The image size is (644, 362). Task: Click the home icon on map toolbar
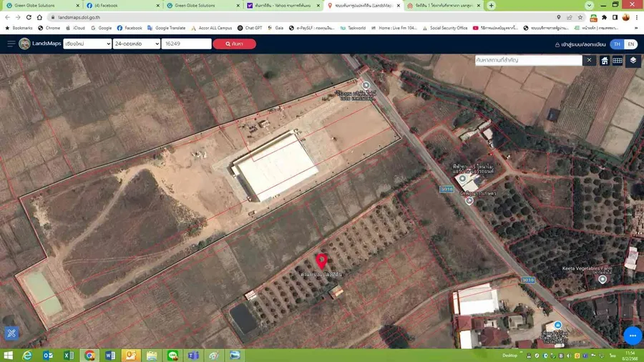[604, 61]
